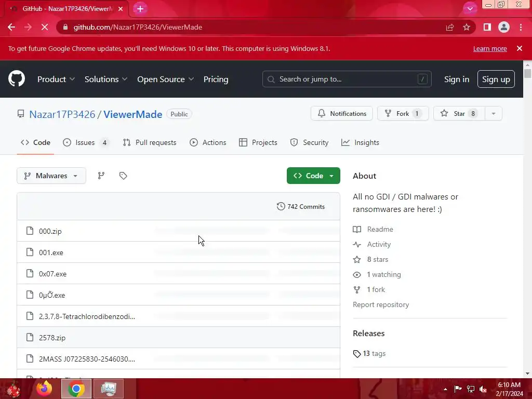Open the green Code dropdown button

pos(313,176)
